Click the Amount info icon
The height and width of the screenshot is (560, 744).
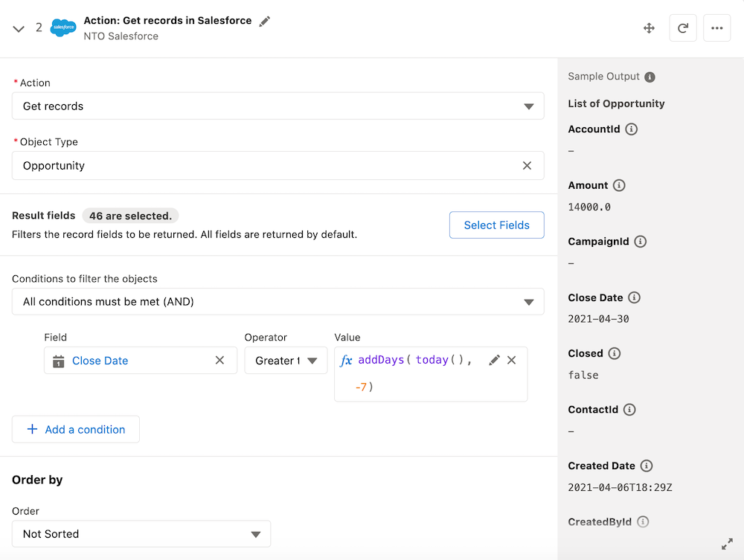[619, 185]
